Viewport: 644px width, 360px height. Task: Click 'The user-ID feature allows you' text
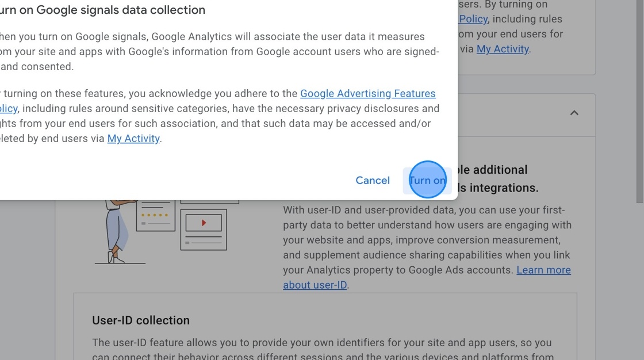323,350
